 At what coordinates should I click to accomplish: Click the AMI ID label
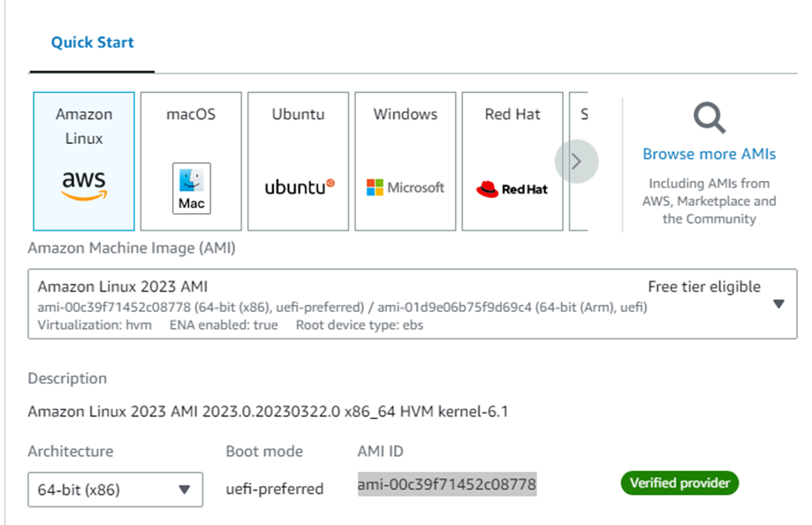[x=380, y=452]
